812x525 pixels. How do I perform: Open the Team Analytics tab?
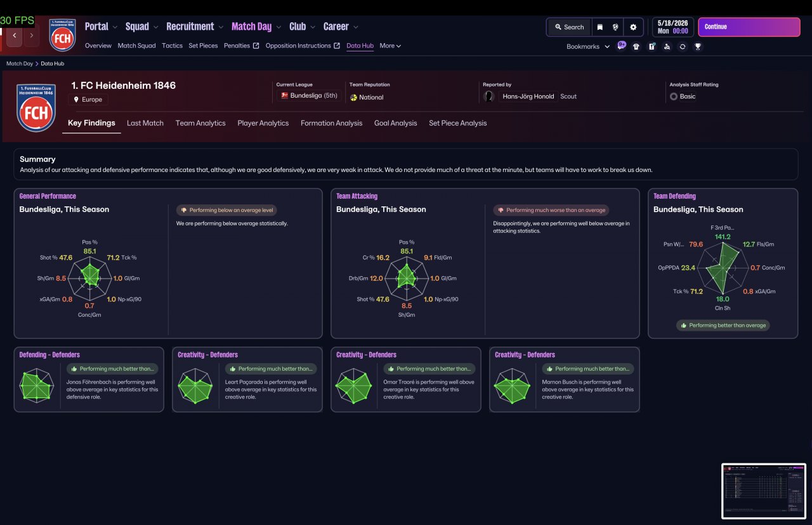(200, 123)
